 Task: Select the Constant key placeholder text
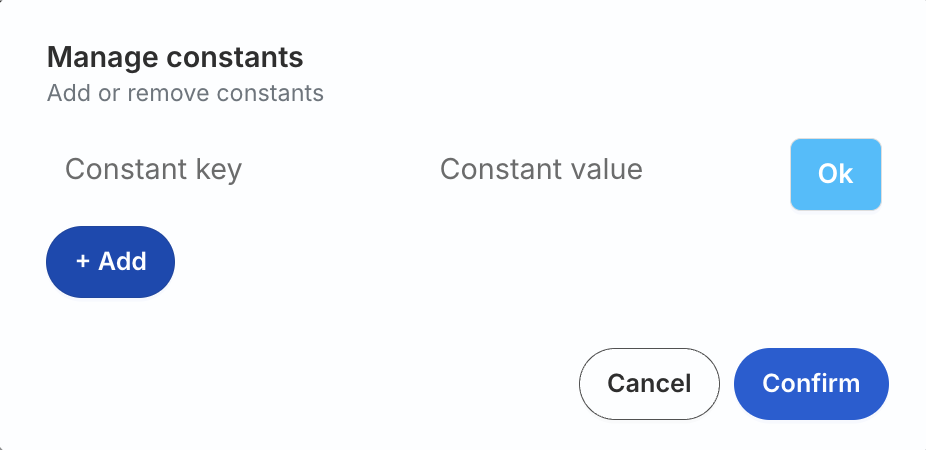153,170
